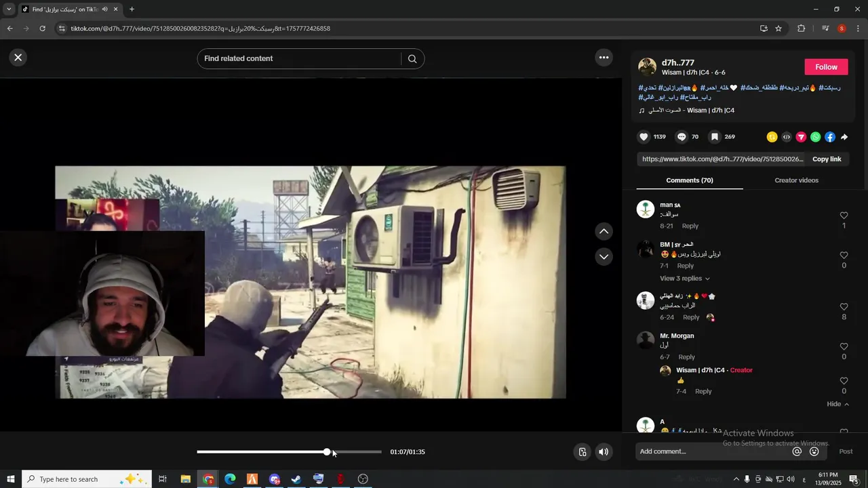The image size is (868, 488).
Task: Mute the tab via the tab speaker icon
Action: [104, 9]
